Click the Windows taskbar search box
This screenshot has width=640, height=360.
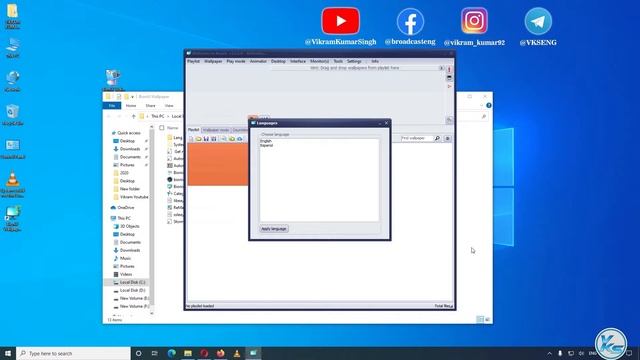(73, 353)
